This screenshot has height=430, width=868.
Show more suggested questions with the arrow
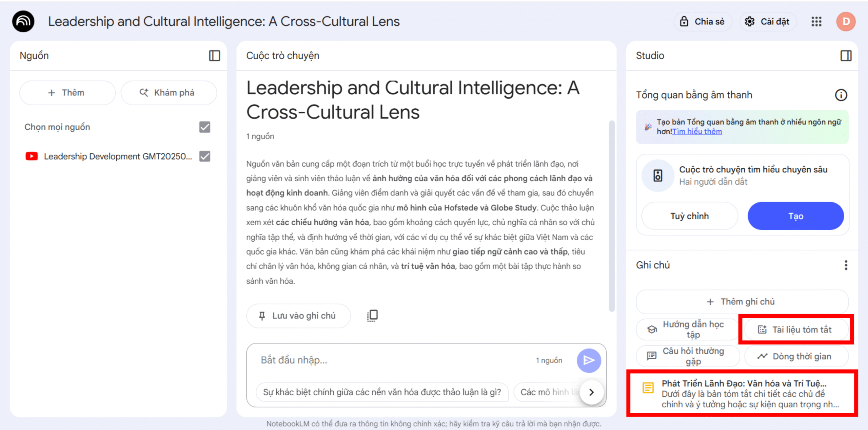pos(591,392)
